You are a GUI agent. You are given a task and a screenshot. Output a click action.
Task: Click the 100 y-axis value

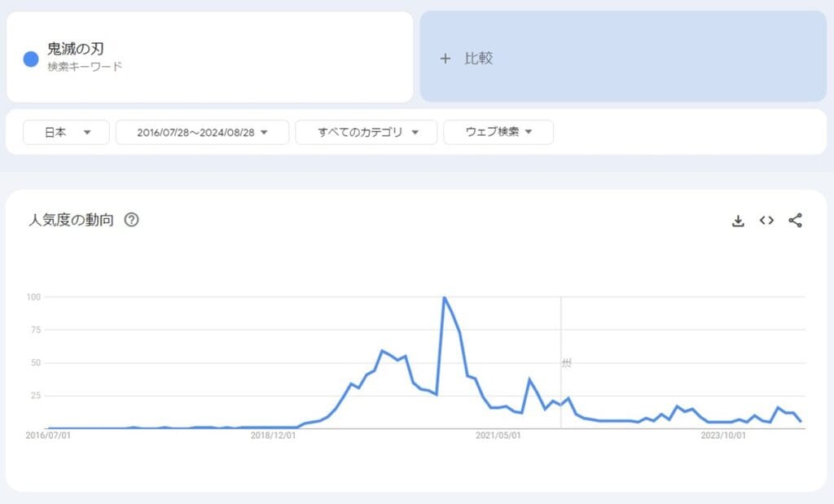pos(33,296)
